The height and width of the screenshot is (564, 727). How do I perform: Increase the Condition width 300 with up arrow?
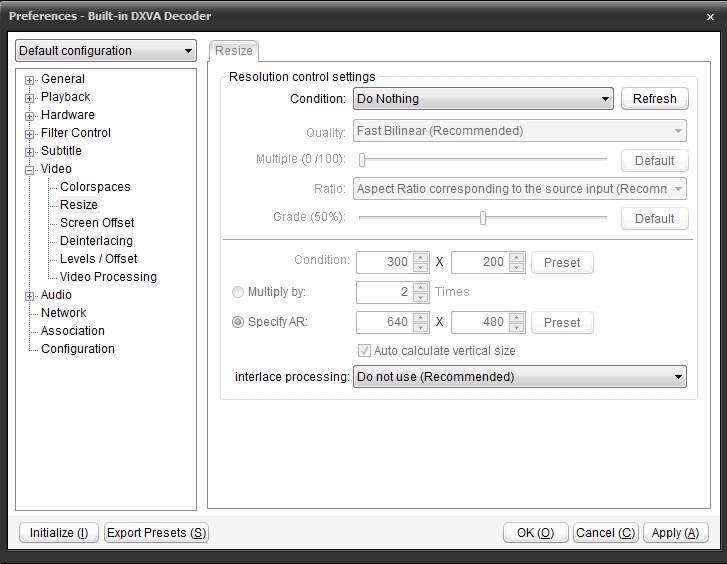pyautogui.click(x=421, y=257)
